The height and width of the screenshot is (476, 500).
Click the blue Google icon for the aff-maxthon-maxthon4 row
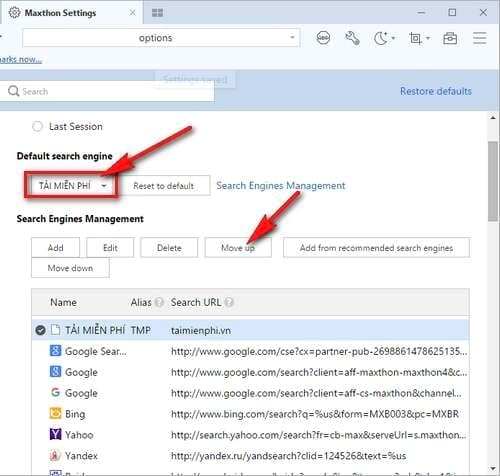55,371
